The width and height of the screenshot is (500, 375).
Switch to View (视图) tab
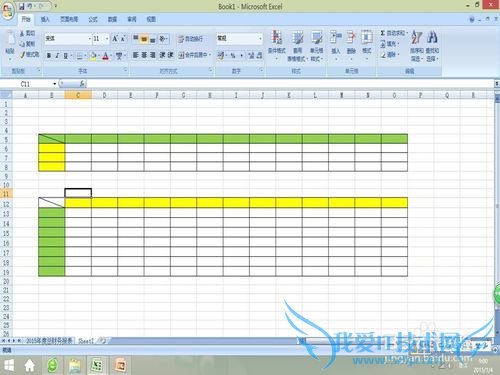pos(151,19)
